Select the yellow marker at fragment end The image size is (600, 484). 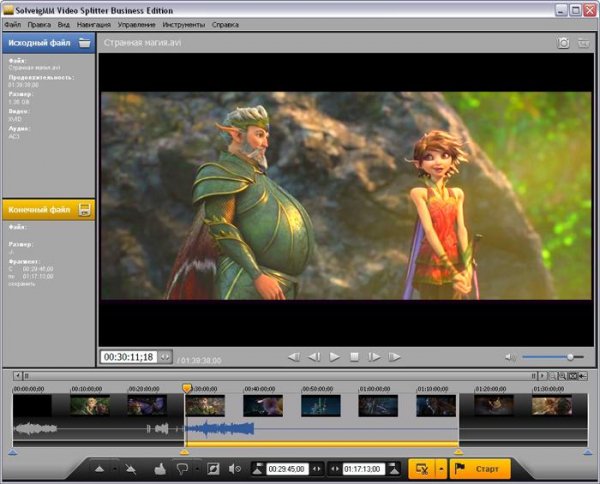tap(458, 453)
